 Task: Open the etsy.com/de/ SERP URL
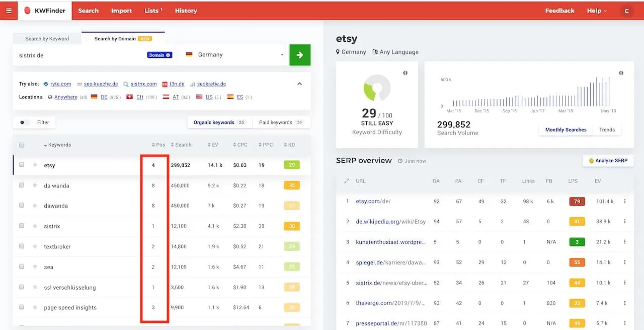click(x=373, y=201)
